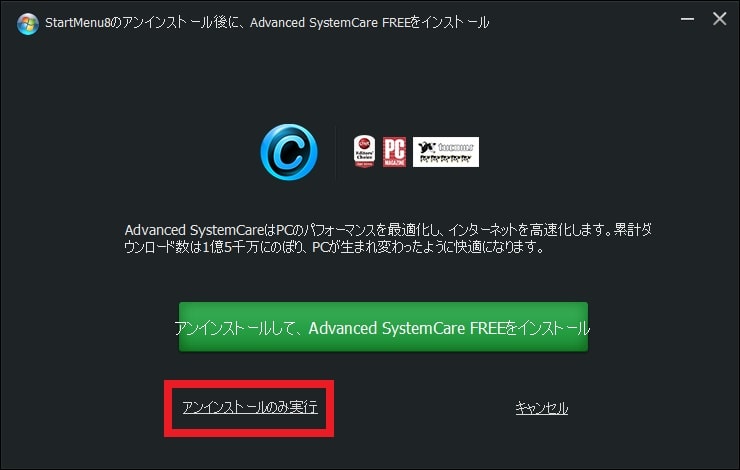Click the window title text about StartMenu8
The image size is (740, 470).
click(267, 23)
